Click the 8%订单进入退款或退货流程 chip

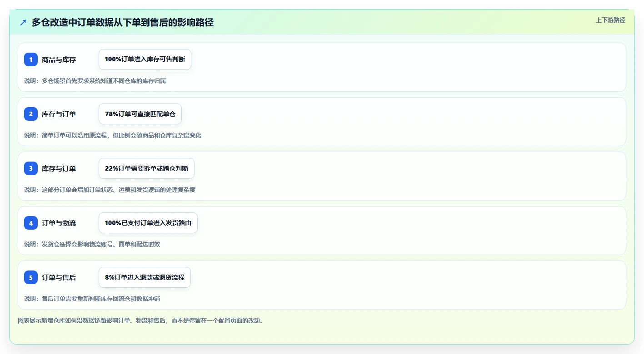point(145,277)
